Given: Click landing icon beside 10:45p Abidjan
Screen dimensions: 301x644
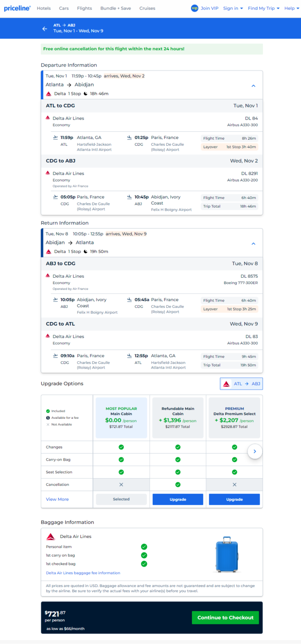Looking at the screenshot, I should point(129,197).
